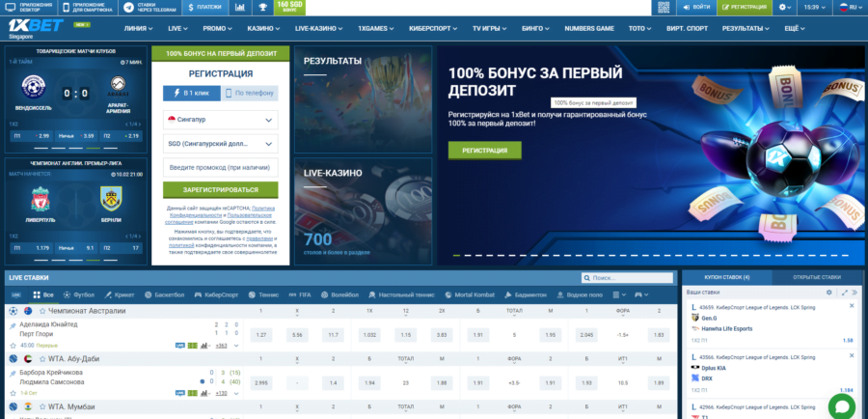Viewport: 868px width, 419px height.
Task: Open the Desktop application link
Action: point(29,7)
